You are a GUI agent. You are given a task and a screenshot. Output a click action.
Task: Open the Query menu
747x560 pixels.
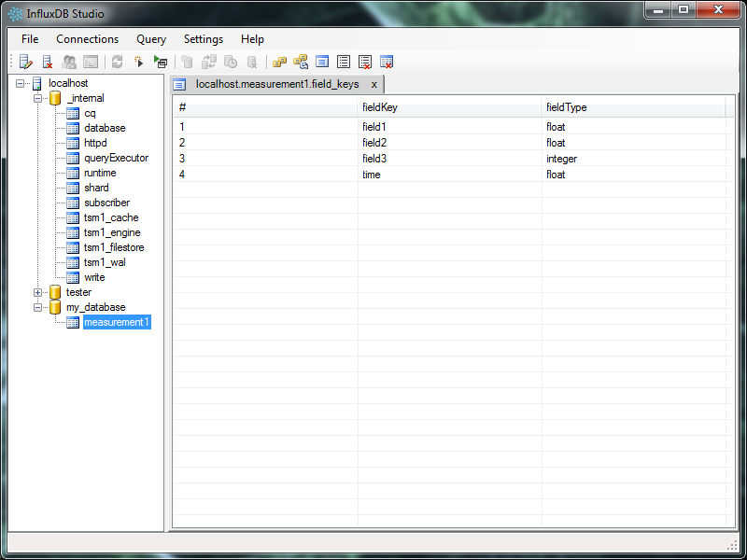[151, 39]
